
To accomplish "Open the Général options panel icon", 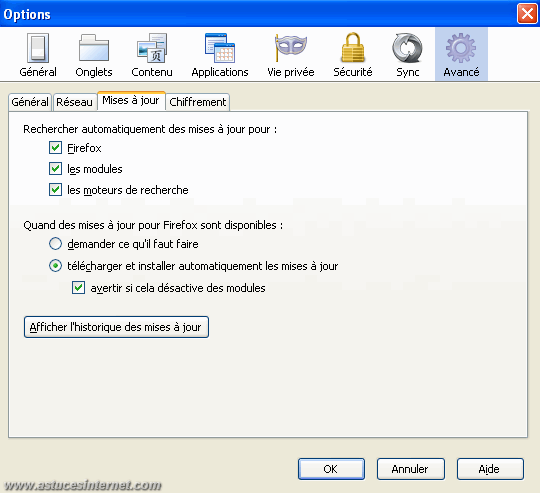I will (x=38, y=55).
